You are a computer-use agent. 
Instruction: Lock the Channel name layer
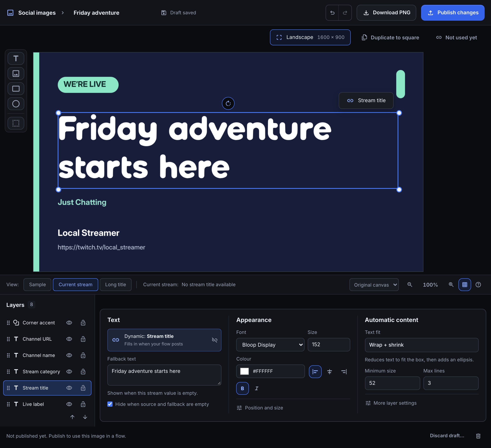pyautogui.click(x=83, y=355)
